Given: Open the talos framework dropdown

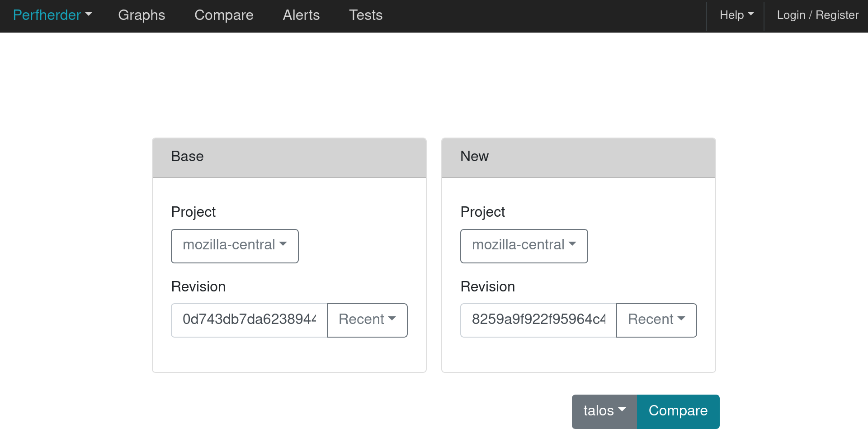Looking at the screenshot, I should pyautogui.click(x=604, y=411).
